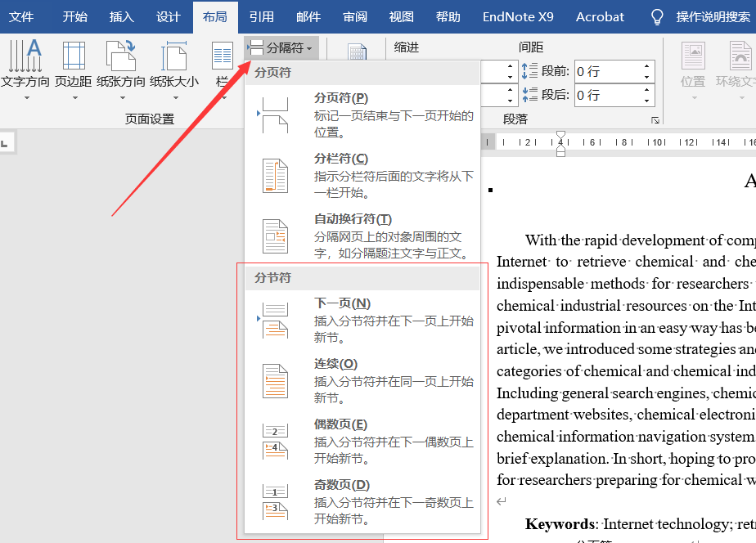Open the 纸张大小 paper size tool

click(x=174, y=65)
